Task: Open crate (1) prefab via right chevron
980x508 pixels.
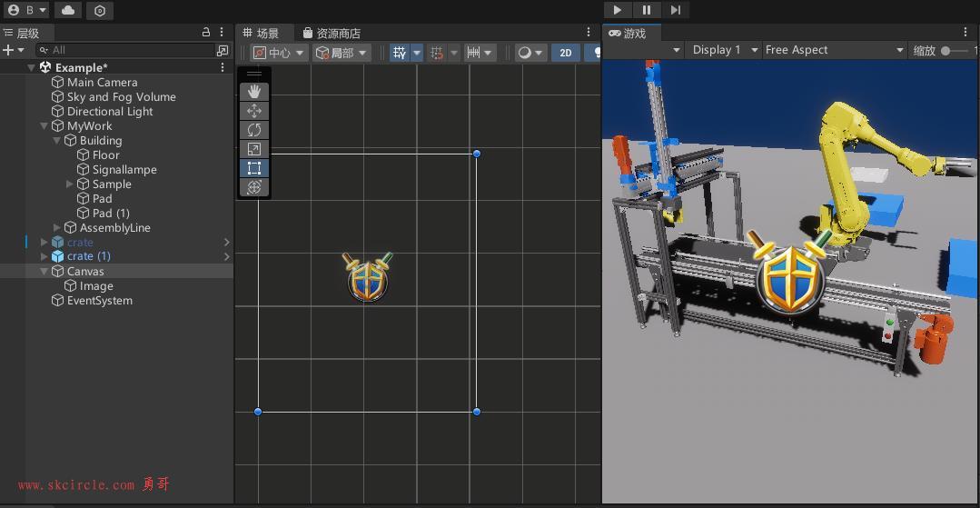Action: (226, 256)
